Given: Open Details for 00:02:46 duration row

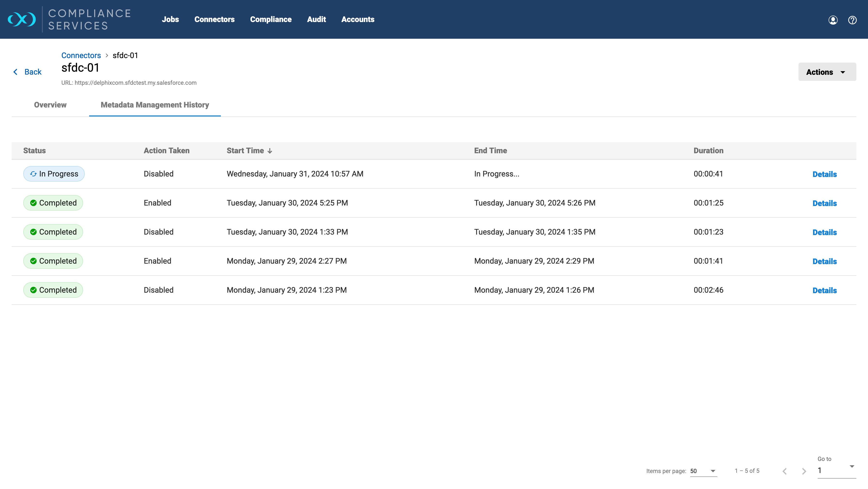Looking at the screenshot, I should 824,290.
